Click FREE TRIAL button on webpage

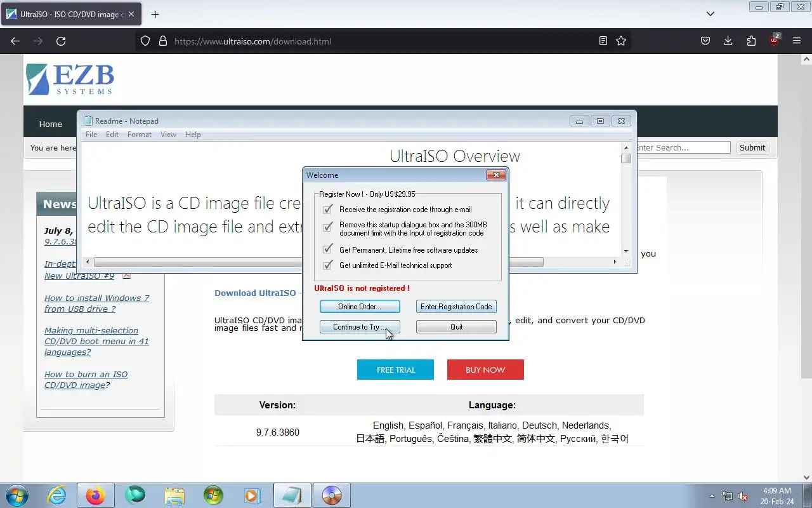(395, 370)
